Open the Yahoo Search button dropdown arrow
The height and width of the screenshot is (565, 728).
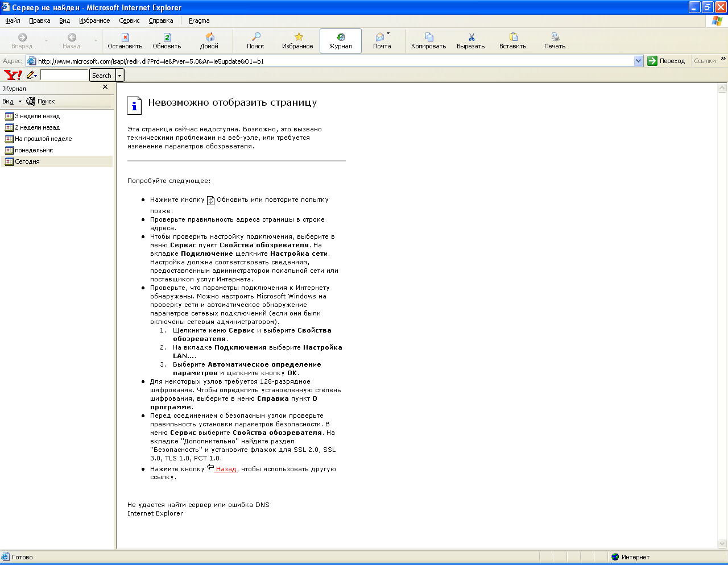[120, 75]
